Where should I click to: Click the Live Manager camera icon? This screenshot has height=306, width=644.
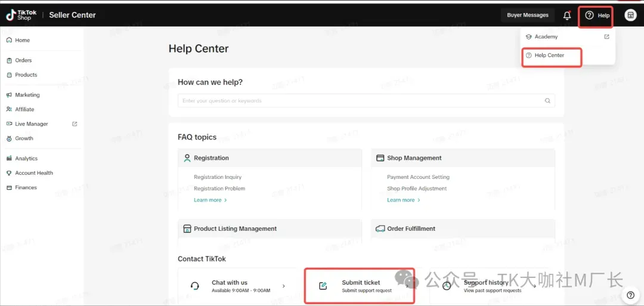point(9,123)
